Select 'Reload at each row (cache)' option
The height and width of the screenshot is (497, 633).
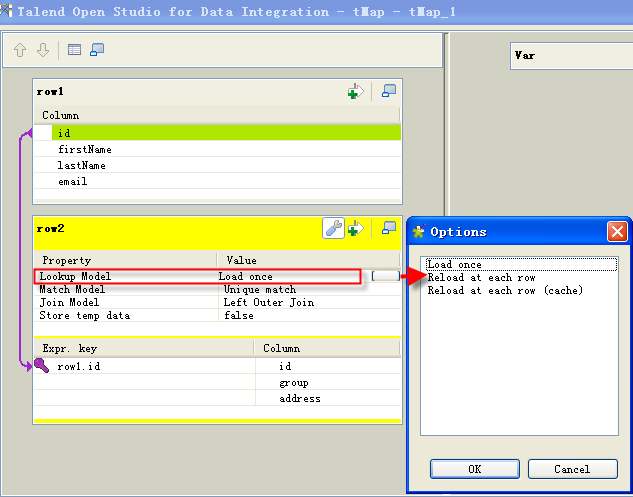[505, 290]
